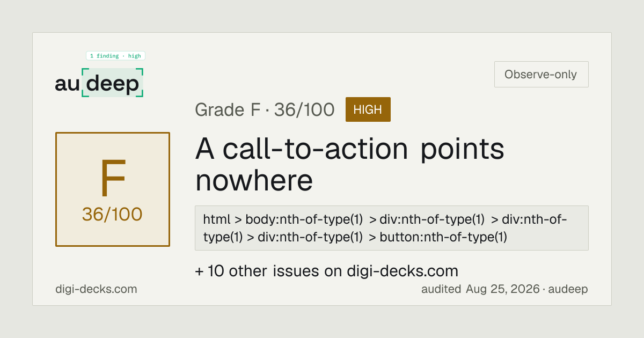
Task: Select the "1 finding · high" tag
Action: (x=115, y=56)
